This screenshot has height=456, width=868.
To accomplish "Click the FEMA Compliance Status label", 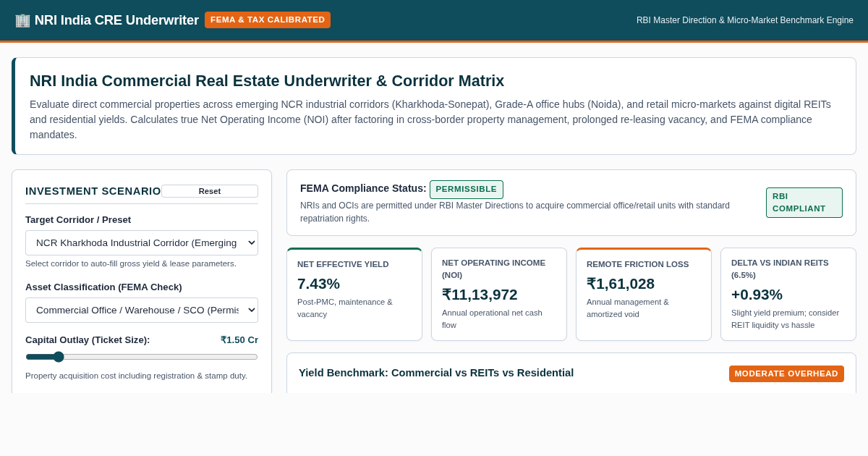I will click(x=363, y=188).
